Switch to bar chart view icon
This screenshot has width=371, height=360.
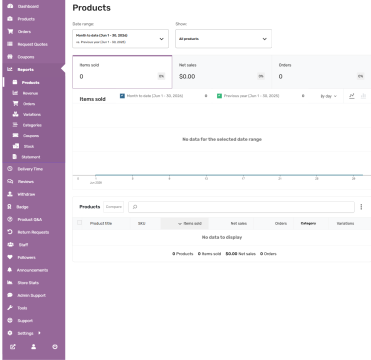363,96
